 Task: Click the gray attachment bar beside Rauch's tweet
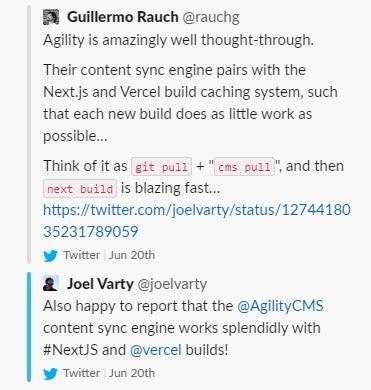tap(29, 134)
